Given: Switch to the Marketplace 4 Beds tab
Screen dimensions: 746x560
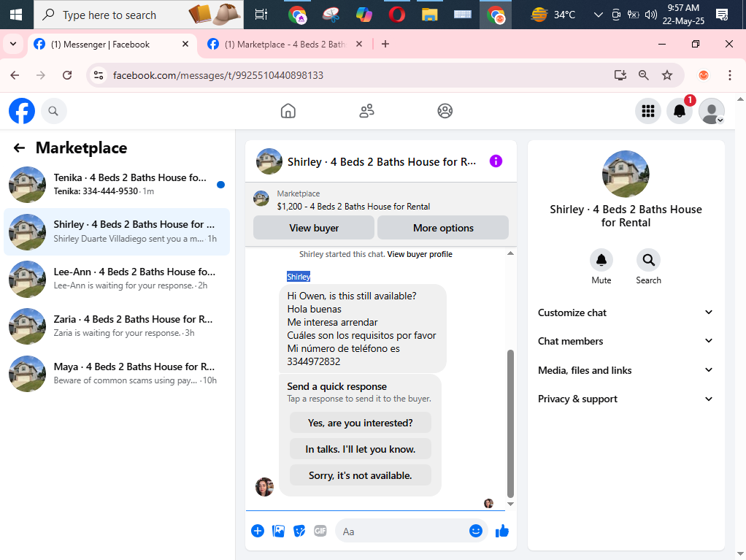Looking at the screenshot, I should pos(285,45).
